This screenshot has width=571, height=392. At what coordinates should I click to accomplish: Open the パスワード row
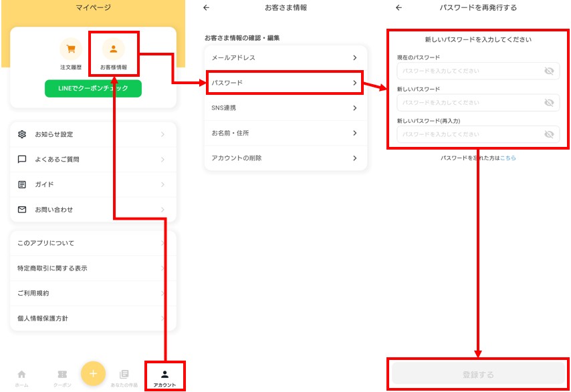click(x=286, y=83)
